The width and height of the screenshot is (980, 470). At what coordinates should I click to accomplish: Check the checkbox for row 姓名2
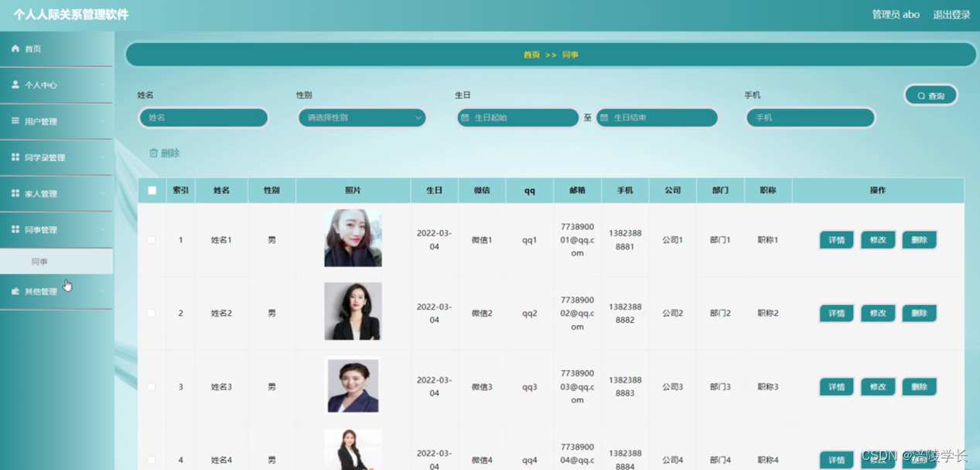tap(152, 314)
